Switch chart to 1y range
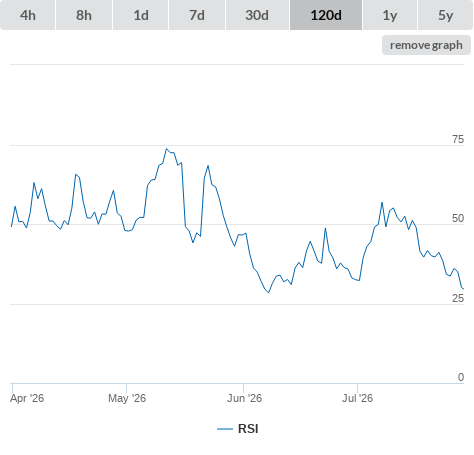This screenshot has height=455, width=474. click(390, 15)
